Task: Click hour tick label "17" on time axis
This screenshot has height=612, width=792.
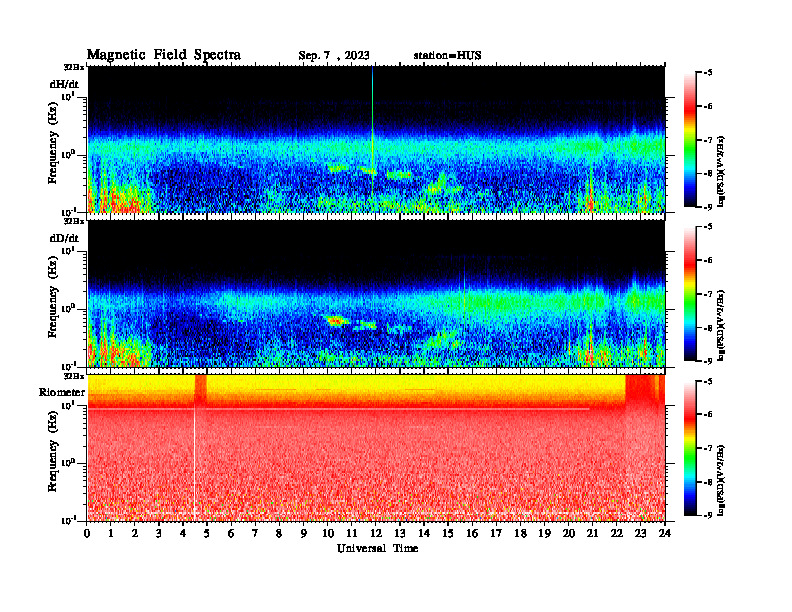Action: [496, 533]
